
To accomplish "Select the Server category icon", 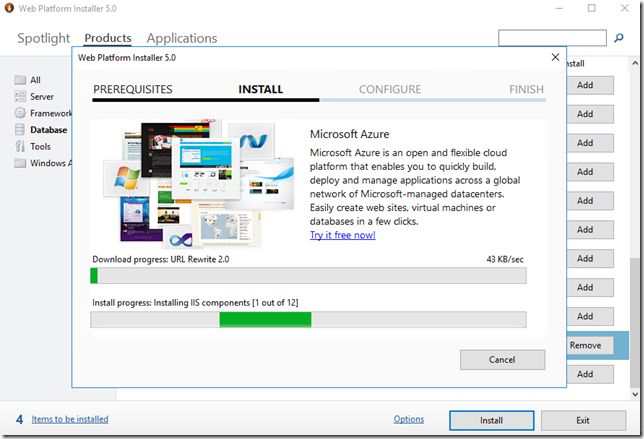I will pos(20,97).
